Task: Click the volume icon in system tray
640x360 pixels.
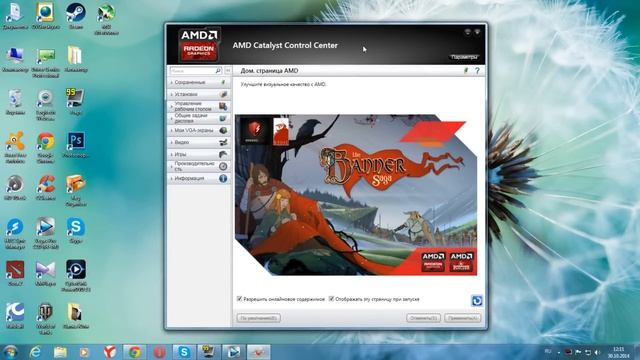Action: coord(598,352)
